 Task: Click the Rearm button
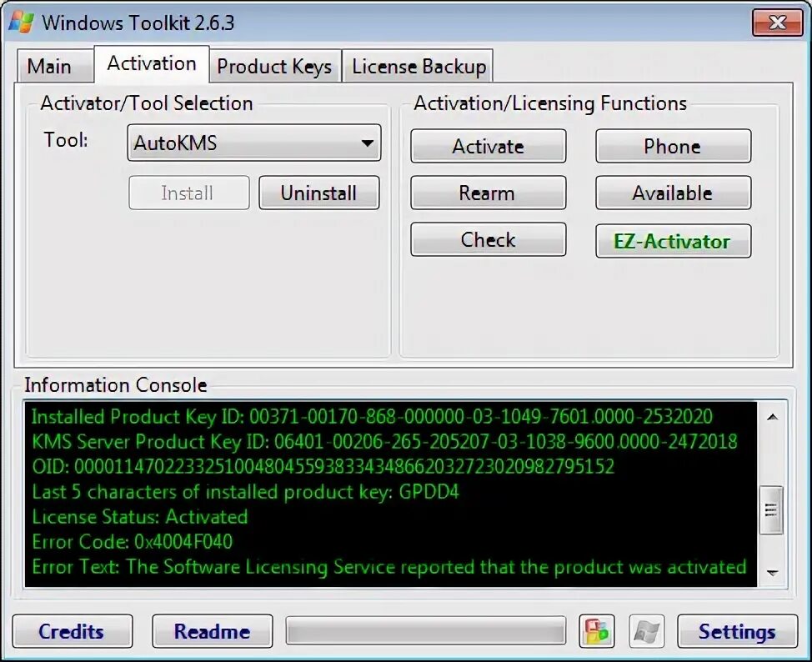[x=488, y=193]
